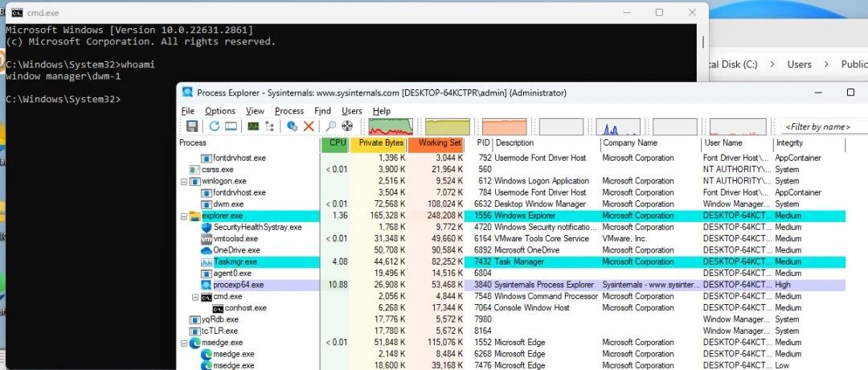Screen dimensions: 868x370
Task: Sort by the Company Name column header
Action: click(650, 143)
